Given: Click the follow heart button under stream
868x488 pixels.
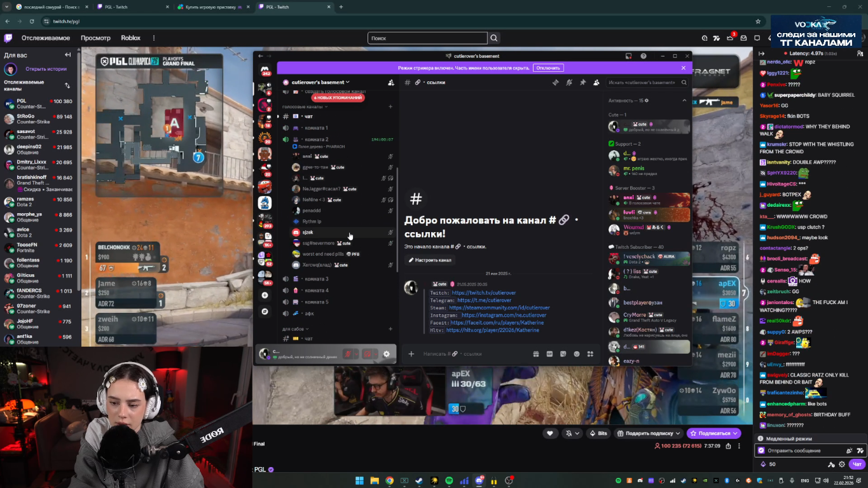Looking at the screenshot, I should [x=550, y=433].
